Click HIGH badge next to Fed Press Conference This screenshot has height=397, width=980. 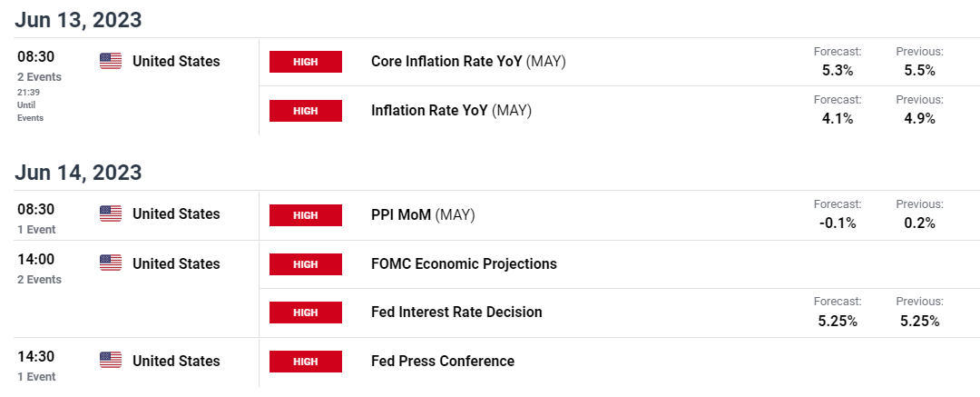click(306, 362)
